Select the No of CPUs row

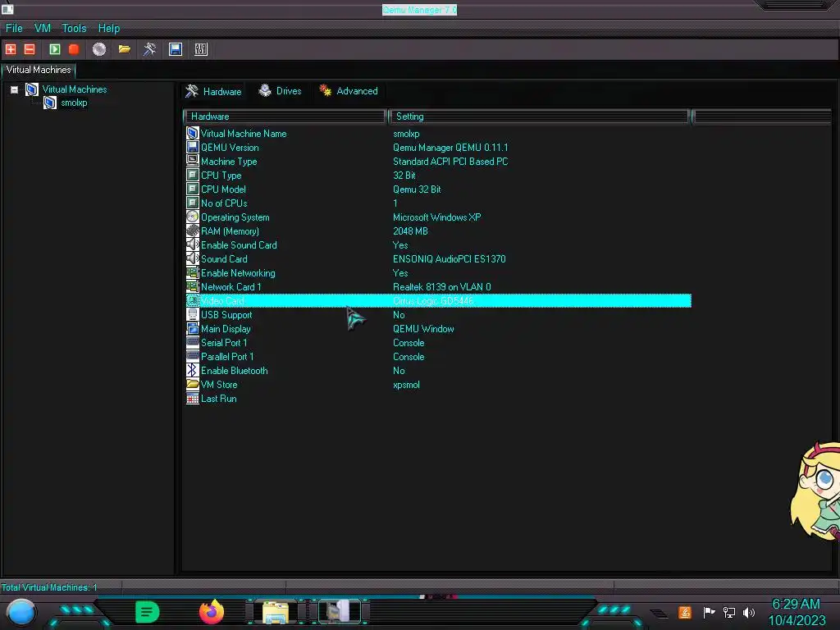[x=438, y=203]
